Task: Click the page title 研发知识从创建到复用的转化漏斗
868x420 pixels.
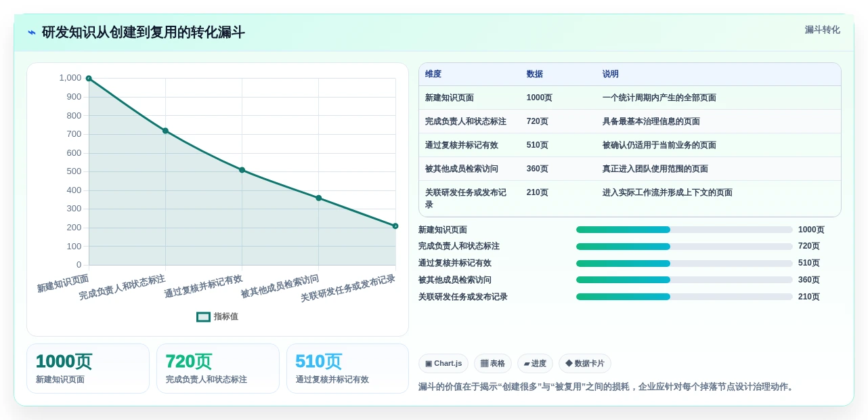Action: [144, 32]
